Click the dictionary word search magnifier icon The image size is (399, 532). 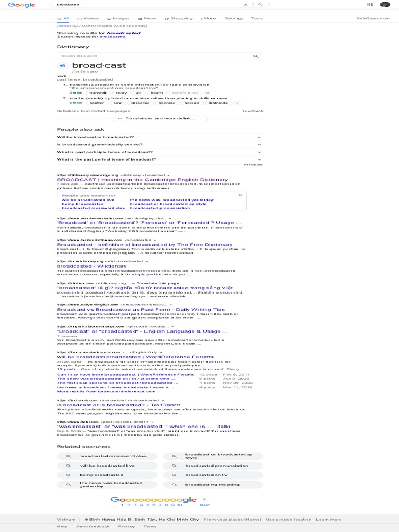(256, 56)
